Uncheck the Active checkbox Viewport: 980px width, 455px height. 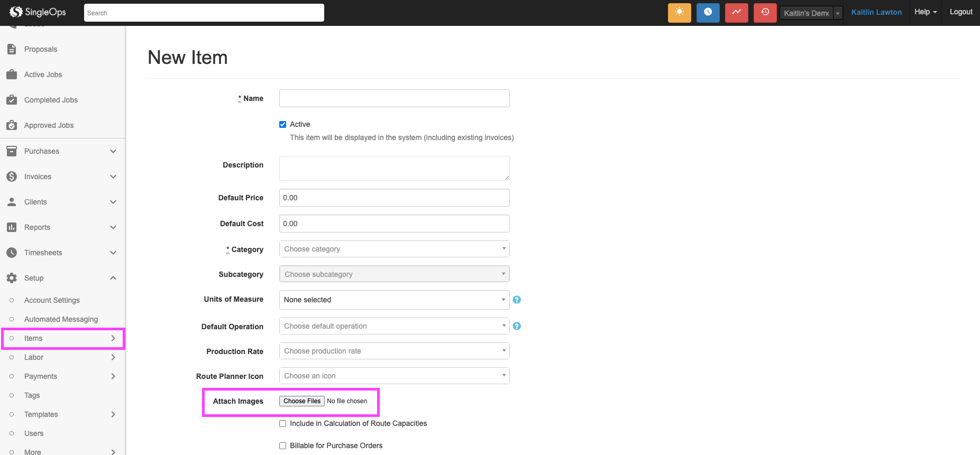(282, 124)
